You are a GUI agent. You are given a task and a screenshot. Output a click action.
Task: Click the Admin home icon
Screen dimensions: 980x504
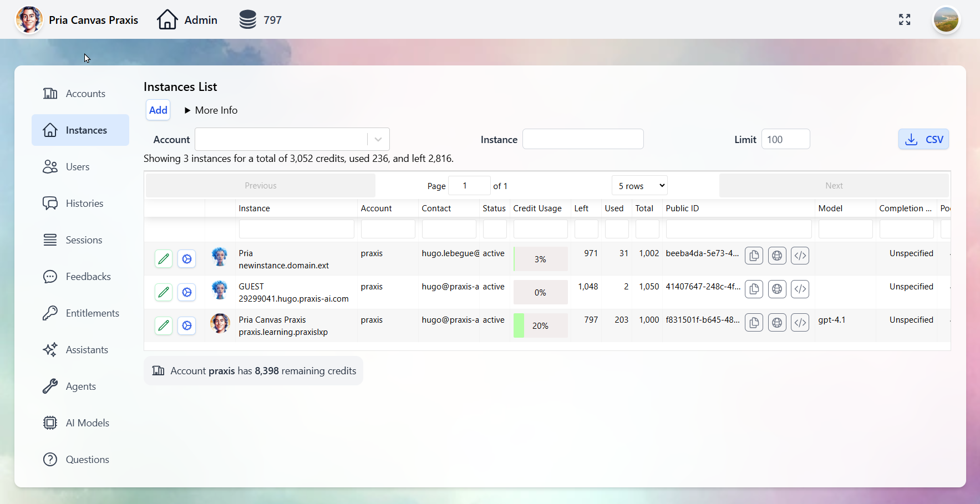[x=167, y=19]
